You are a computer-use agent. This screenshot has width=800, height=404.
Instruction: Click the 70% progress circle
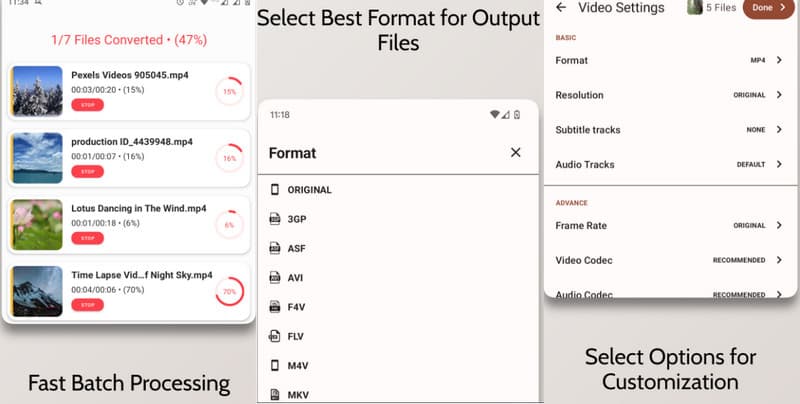point(229,291)
